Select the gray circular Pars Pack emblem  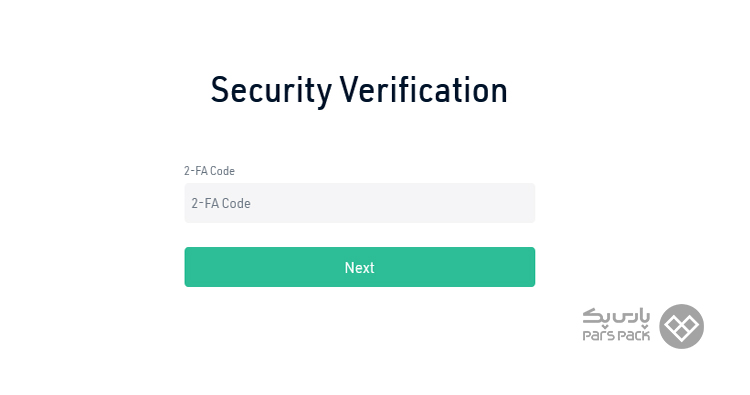pos(681,326)
